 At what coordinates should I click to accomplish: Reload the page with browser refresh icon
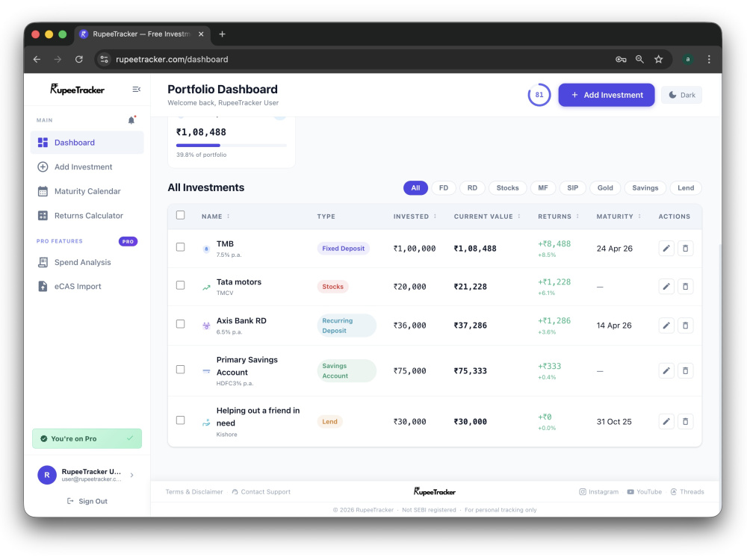coord(79,59)
